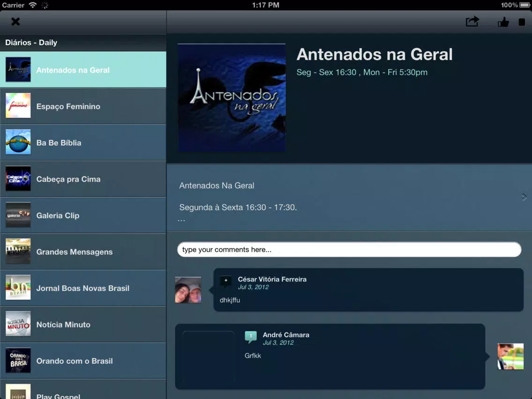Open Cabeça pra Cima show
The width and height of the screenshot is (532, 399).
point(83,179)
